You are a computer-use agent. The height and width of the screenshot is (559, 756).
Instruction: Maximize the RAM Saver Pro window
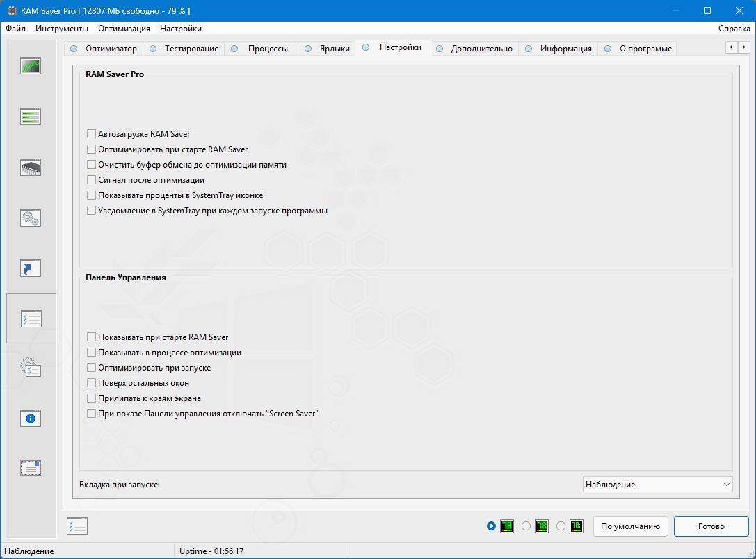coord(707,10)
